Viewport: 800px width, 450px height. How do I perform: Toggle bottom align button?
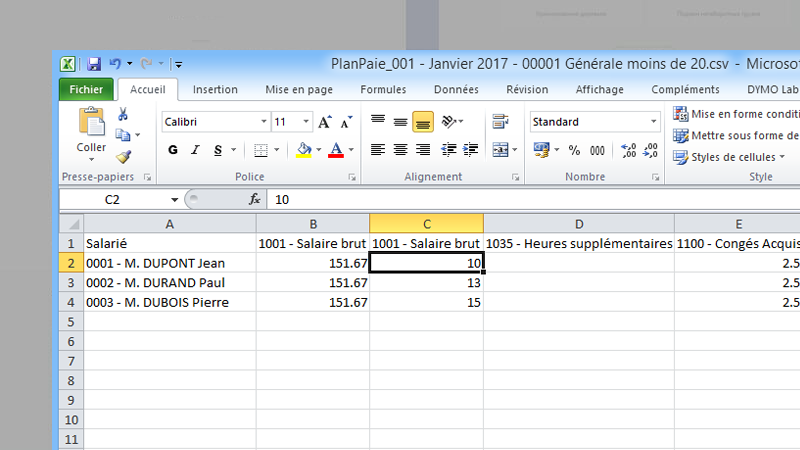(x=423, y=122)
